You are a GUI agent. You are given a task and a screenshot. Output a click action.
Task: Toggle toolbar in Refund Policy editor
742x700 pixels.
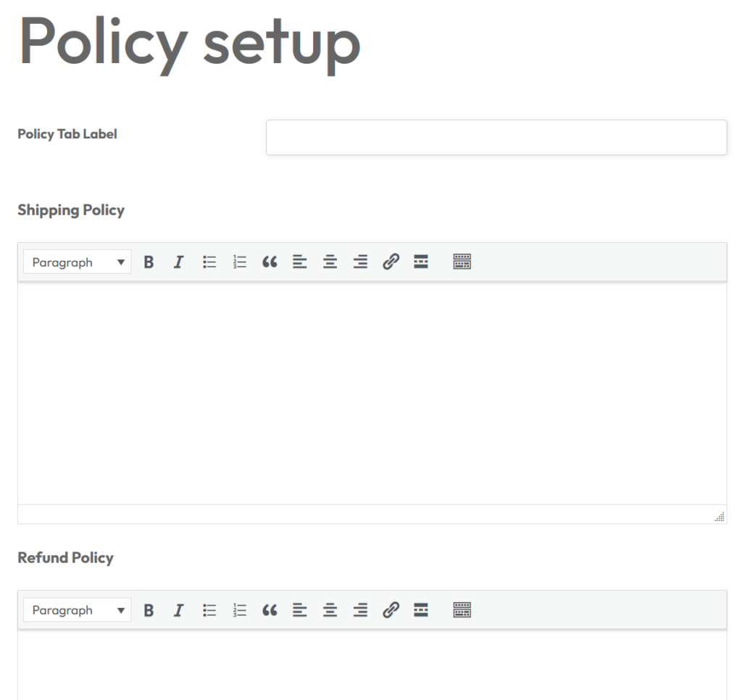[462, 610]
